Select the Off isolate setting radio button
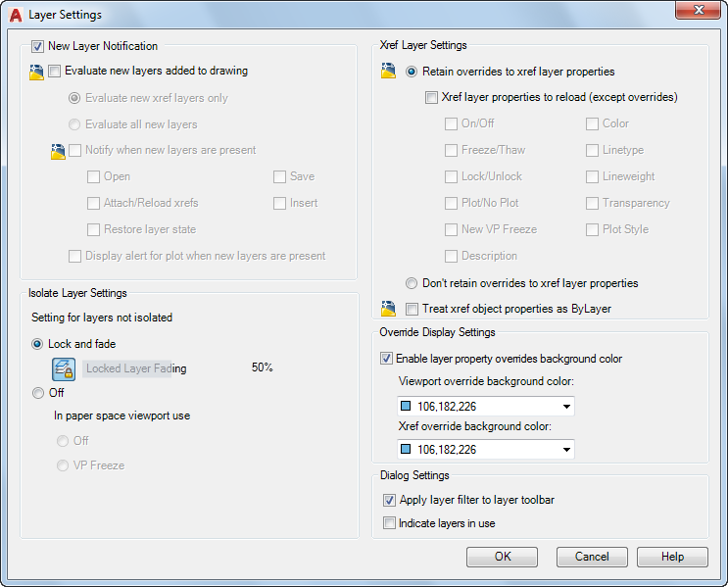Viewport: 728px width, 587px height. point(38,393)
